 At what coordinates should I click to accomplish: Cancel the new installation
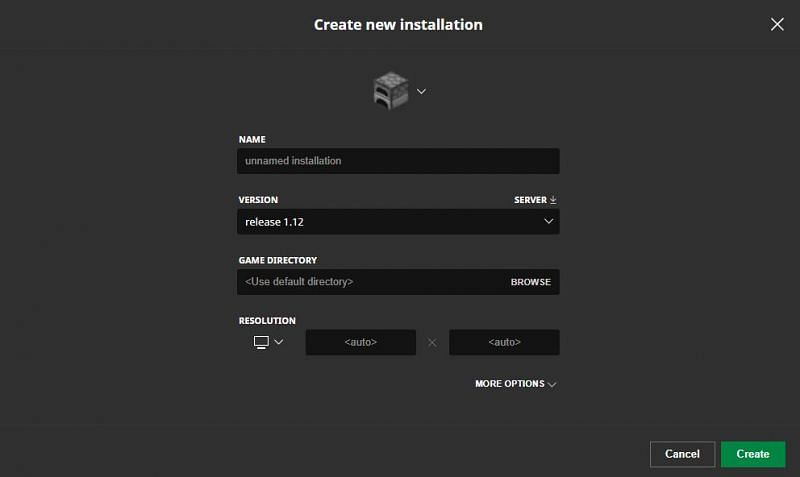point(682,454)
